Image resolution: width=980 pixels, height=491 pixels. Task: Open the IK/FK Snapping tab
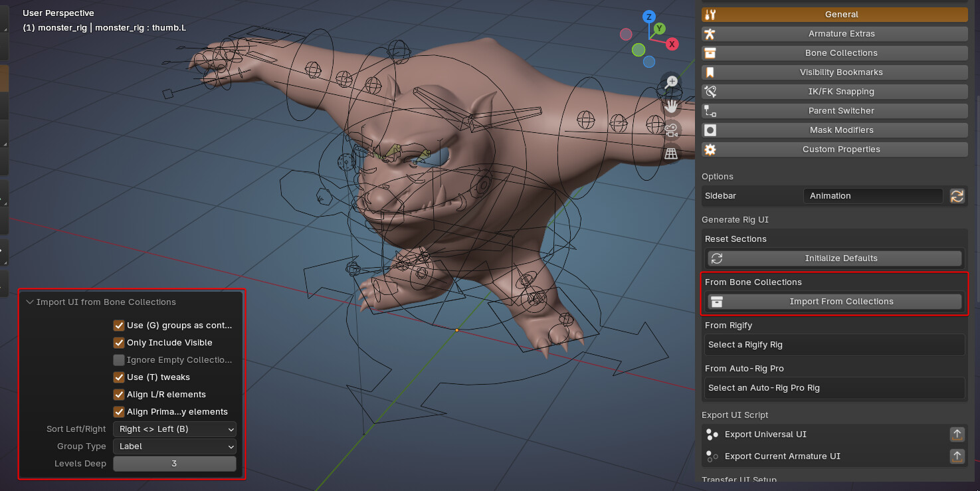click(x=835, y=92)
